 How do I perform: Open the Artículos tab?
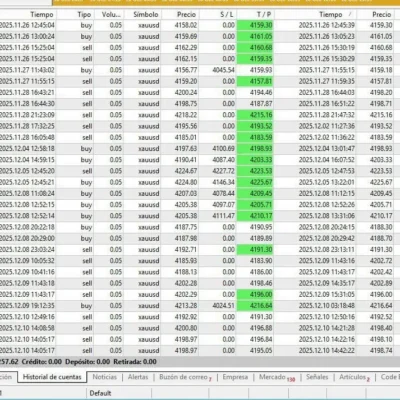(x=354, y=377)
